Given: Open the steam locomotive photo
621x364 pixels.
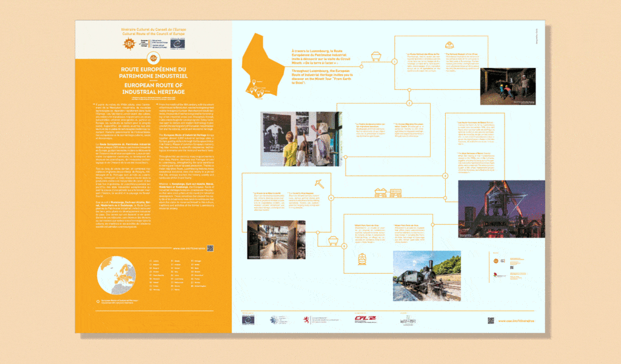Looking at the screenshot, I should point(427,276).
